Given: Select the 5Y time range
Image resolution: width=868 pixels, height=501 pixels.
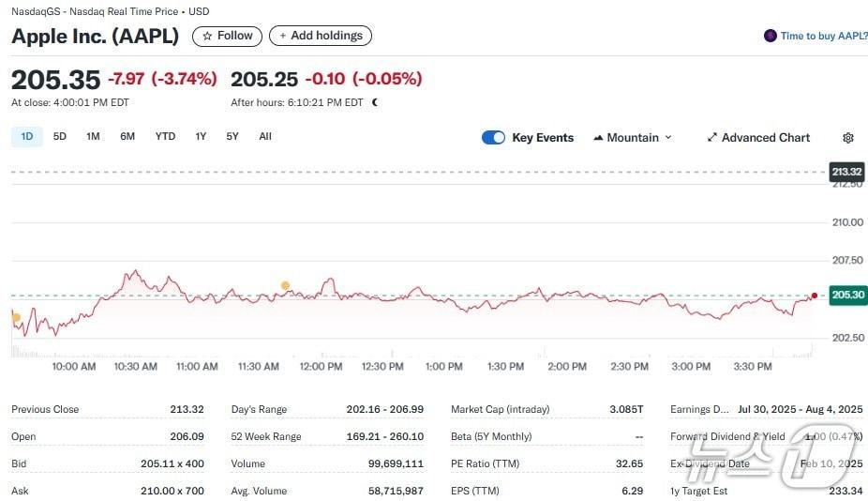Looking at the screenshot, I should click(x=232, y=137).
